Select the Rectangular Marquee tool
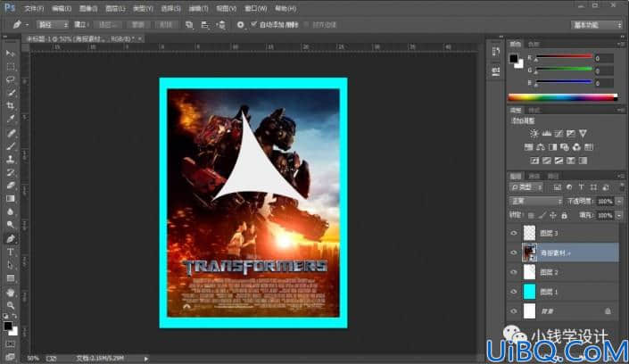The height and width of the screenshot is (364, 629). tap(11, 67)
